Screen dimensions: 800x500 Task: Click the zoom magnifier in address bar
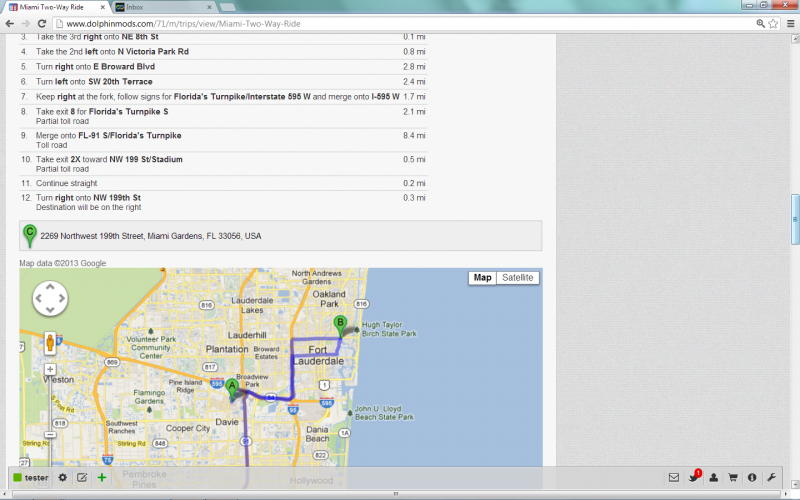pos(760,23)
